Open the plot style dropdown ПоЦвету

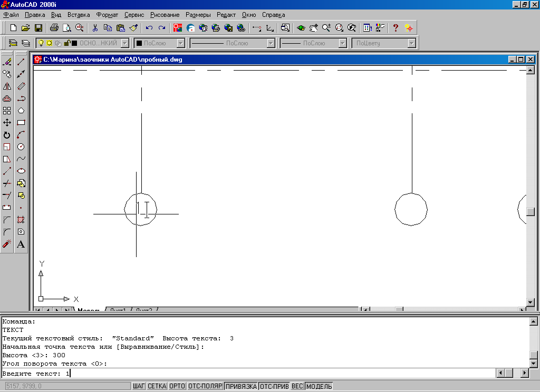(411, 43)
